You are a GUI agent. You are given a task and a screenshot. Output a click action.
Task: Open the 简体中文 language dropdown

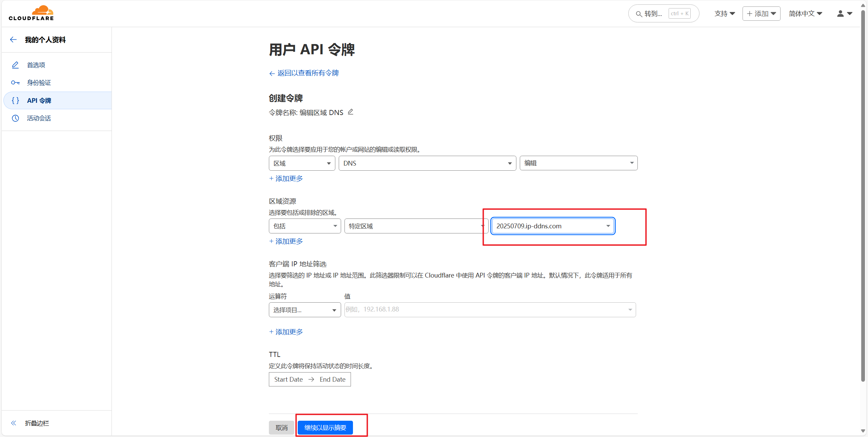tap(805, 14)
